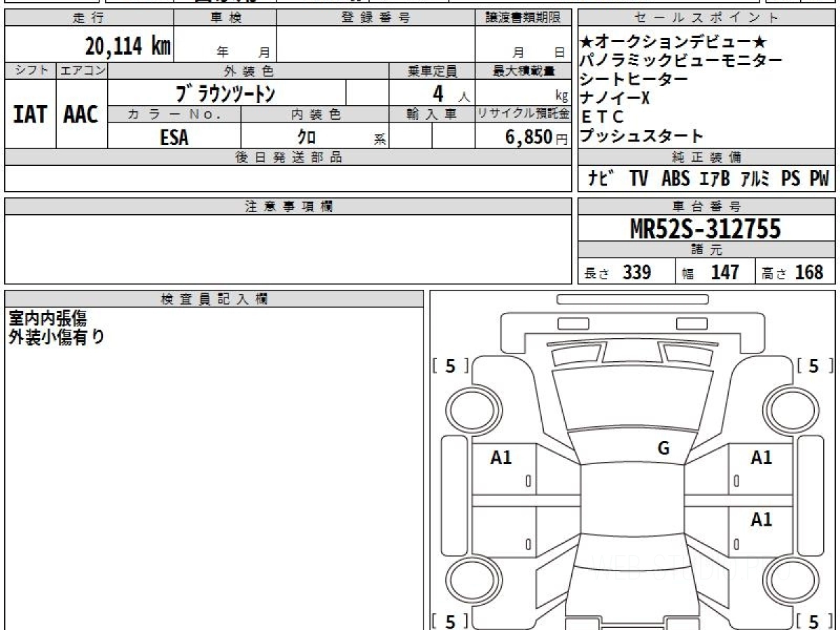Click the 室内内張傷 inspector note
The height and width of the screenshot is (630, 840).
click(48, 318)
